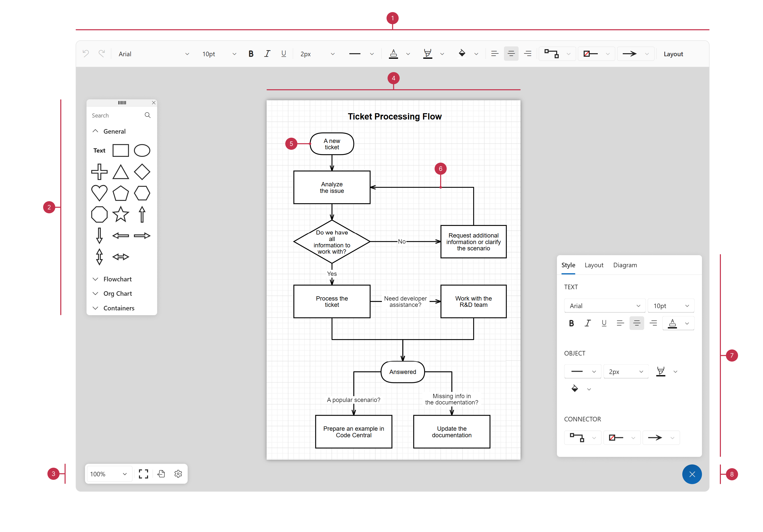Select the diamond shape in the toolbox
The width and height of the screenshot is (763, 532).
click(142, 172)
